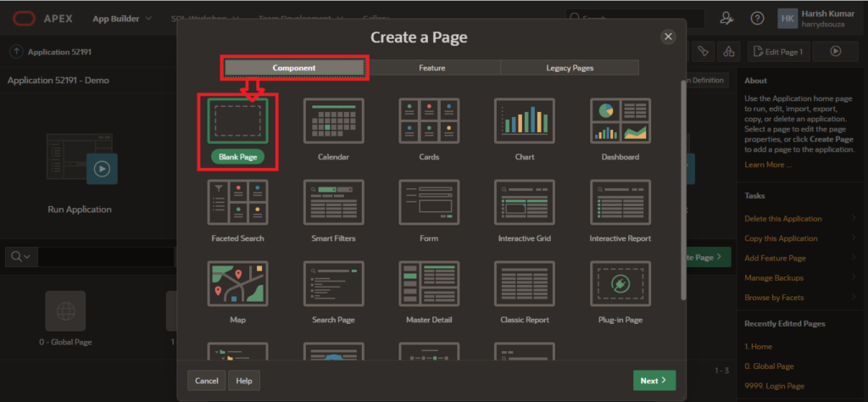Image resolution: width=868 pixels, height=402 pixels.
Task: Choose the Calendar page type
Action: coord(333,120)
